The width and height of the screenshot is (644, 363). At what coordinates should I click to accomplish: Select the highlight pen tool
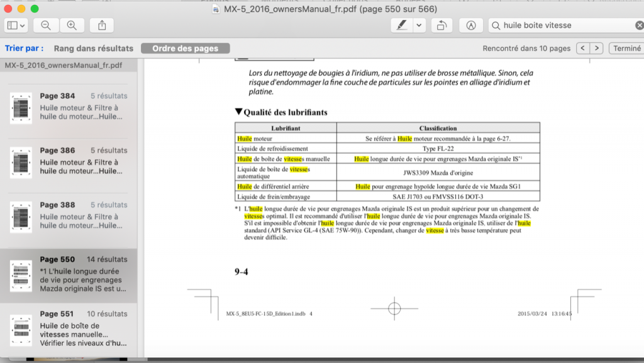402,25
